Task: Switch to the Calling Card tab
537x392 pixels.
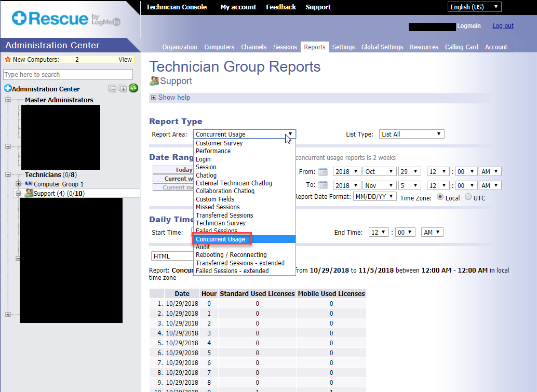Action: pos(462,47)
